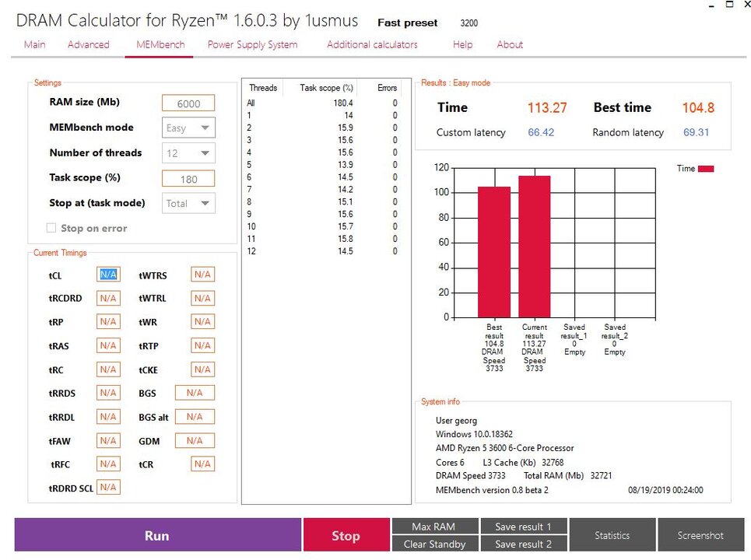
Task: Click the Custom latency value 66.42
Action: (x=541, y=132)
